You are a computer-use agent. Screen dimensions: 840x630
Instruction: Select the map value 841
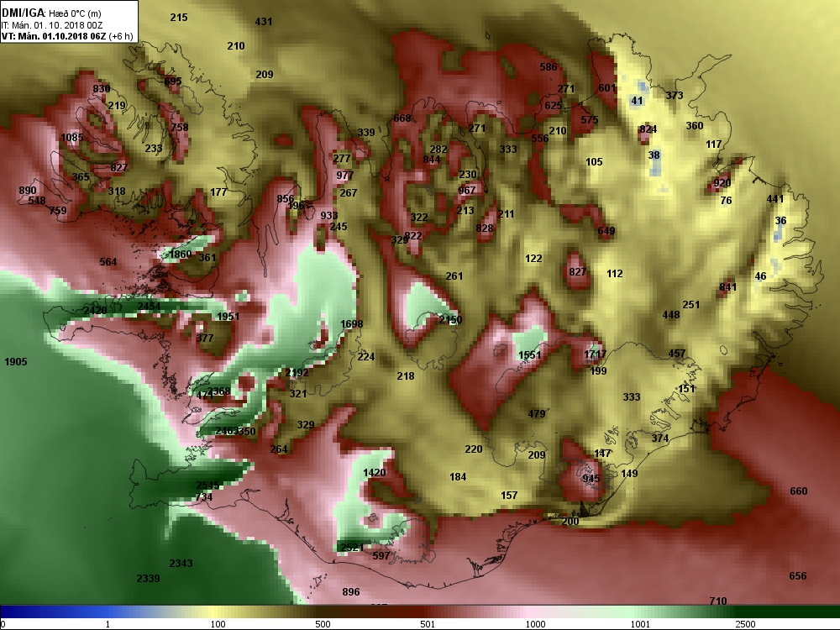pyautogui.click(x=727, y=286)
